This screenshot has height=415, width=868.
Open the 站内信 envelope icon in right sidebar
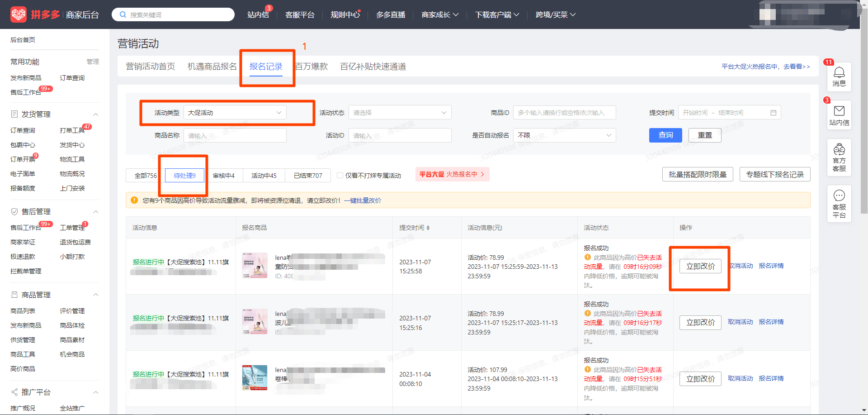pos(839,111)
